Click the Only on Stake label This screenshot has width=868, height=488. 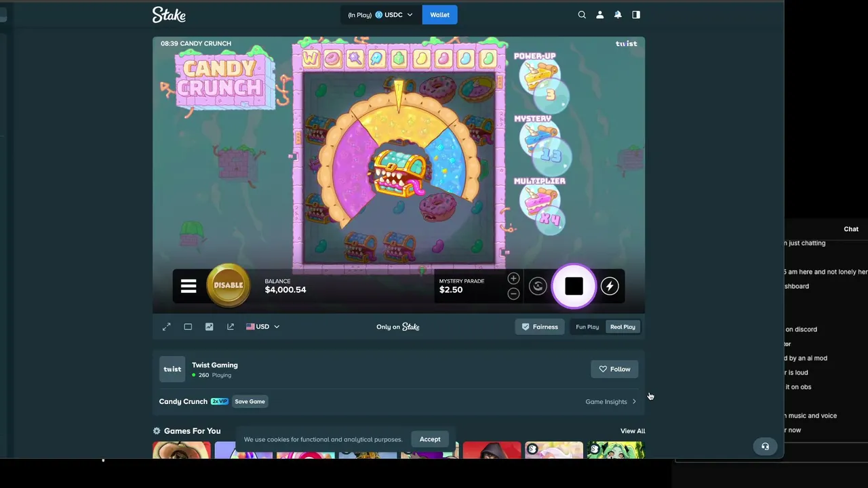click(398, 327)
